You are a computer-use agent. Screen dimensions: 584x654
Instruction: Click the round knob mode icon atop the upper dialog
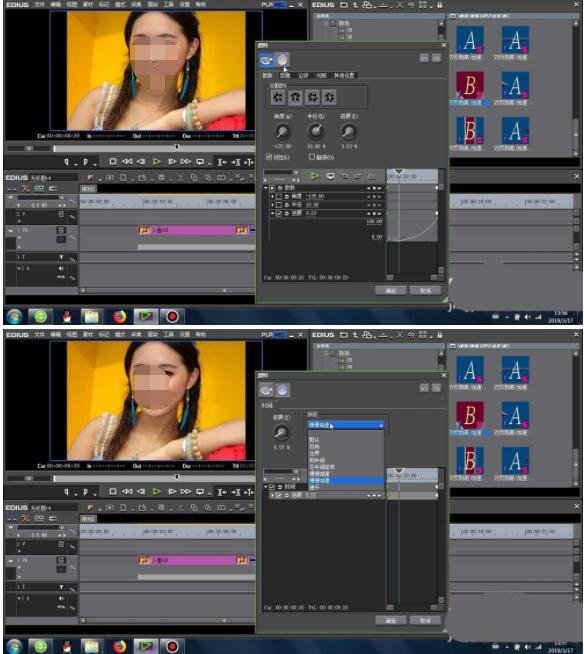tap(282, 60)
